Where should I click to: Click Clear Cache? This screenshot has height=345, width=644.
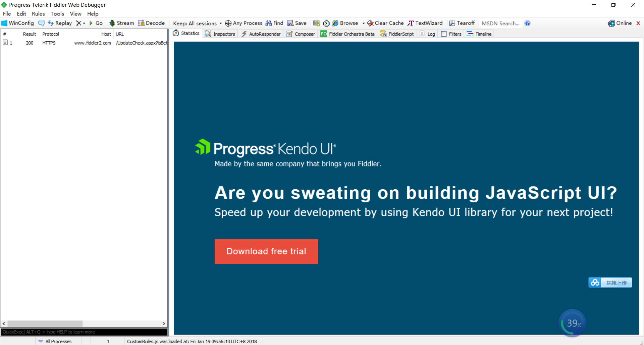tap(385, 23)
